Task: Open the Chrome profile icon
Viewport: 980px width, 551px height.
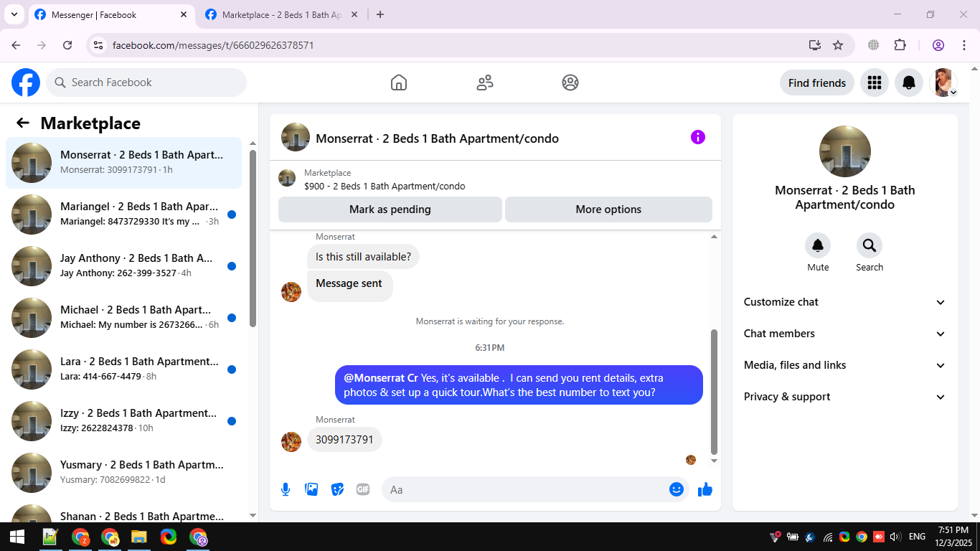Action: tap(938, 45)
